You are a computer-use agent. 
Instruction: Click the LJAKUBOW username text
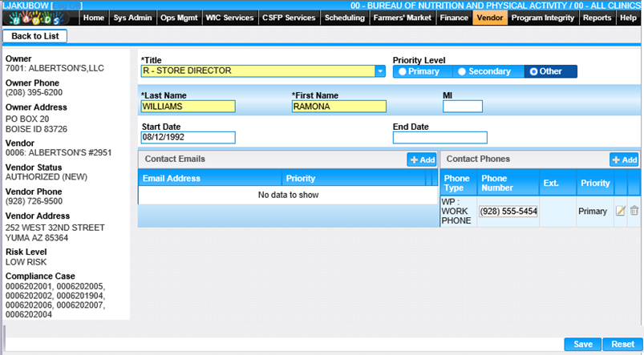tap(26, 6)
